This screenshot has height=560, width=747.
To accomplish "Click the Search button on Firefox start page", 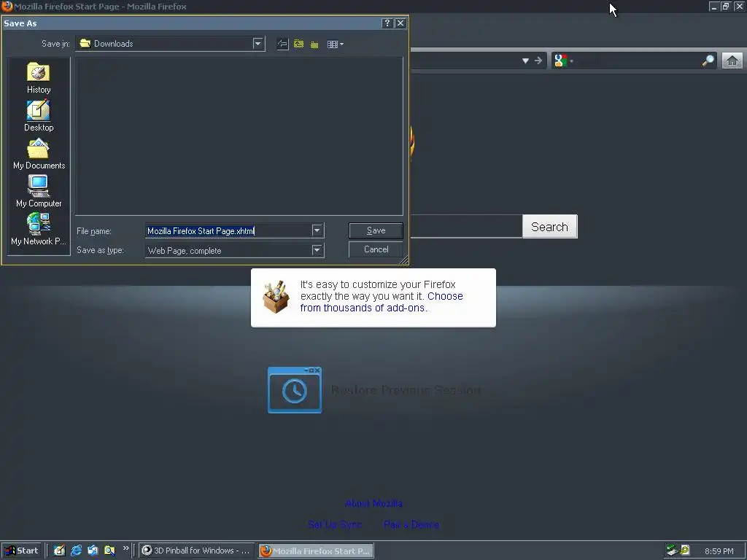I will (x=550, y=227).
